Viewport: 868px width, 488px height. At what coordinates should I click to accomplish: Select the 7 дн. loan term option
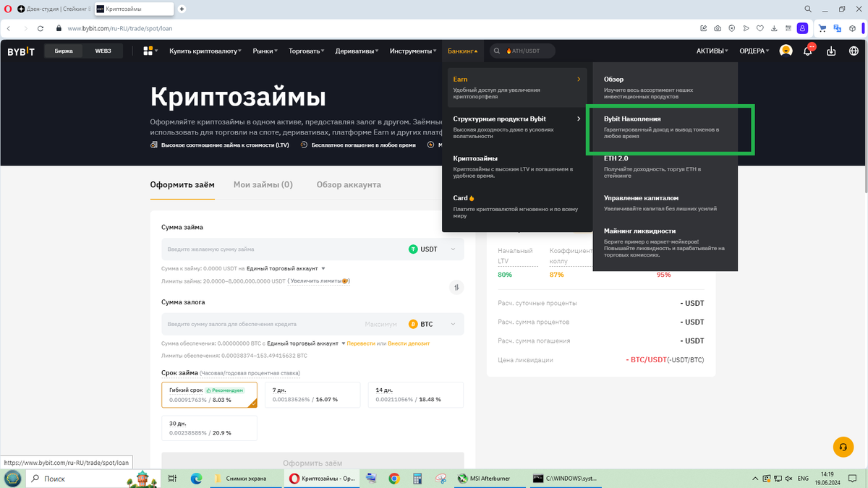[312, 395]
